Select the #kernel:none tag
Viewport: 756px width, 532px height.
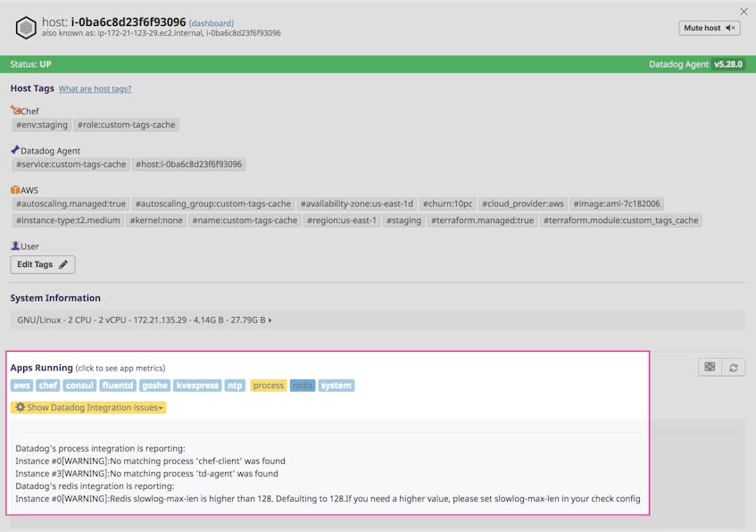[x=156, y=220]
